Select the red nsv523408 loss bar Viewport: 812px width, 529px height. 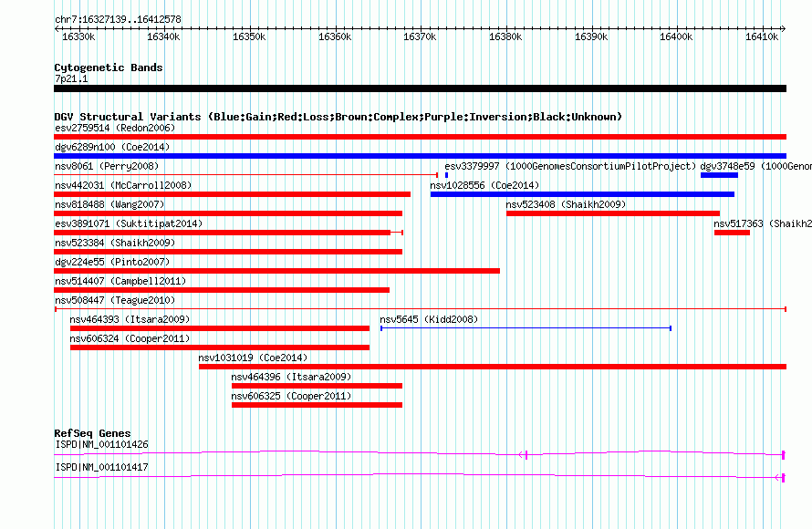pyautogui.click(x=613, y=213)
